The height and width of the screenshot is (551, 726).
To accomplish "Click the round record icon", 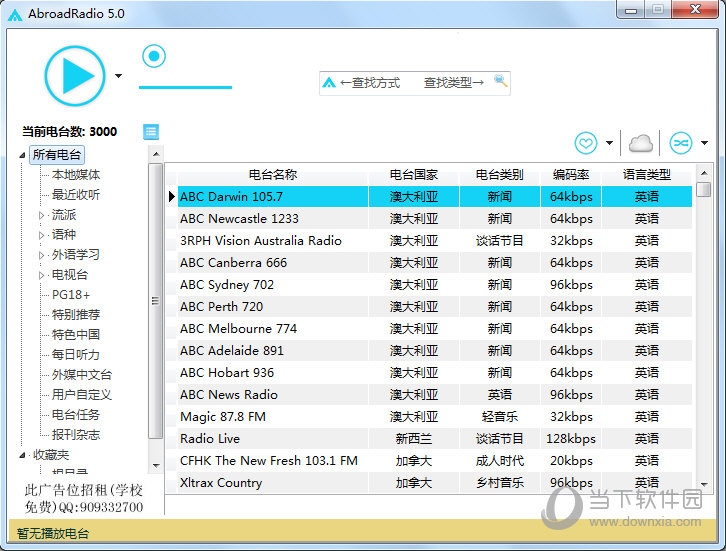I will click(x=154, y=56).
